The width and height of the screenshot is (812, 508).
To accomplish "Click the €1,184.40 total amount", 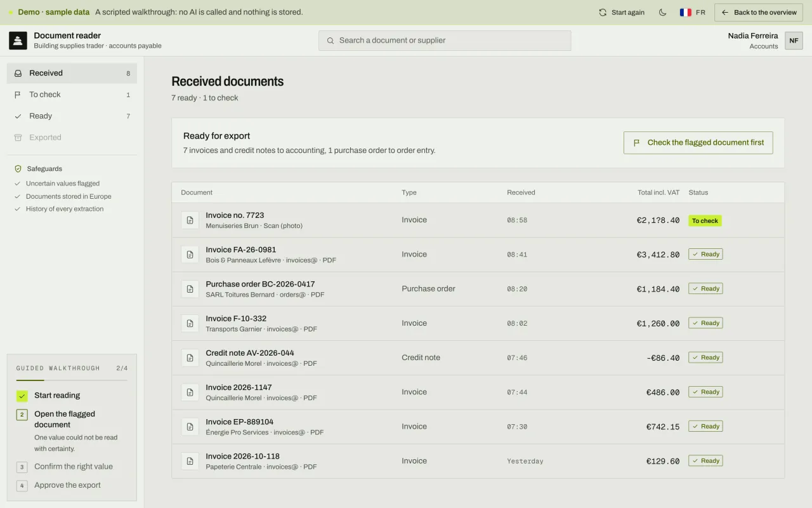I will [658, 289].
